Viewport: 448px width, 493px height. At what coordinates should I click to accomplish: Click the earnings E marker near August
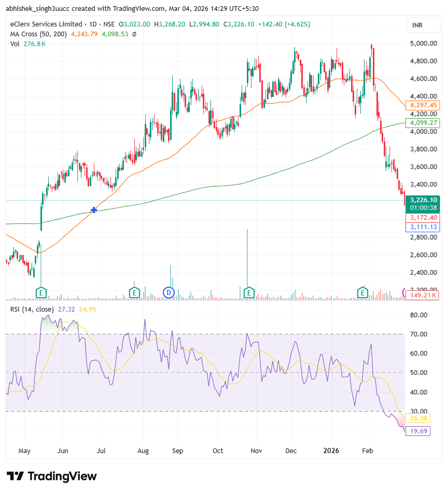pyautogui.click(x=134, y=293)
